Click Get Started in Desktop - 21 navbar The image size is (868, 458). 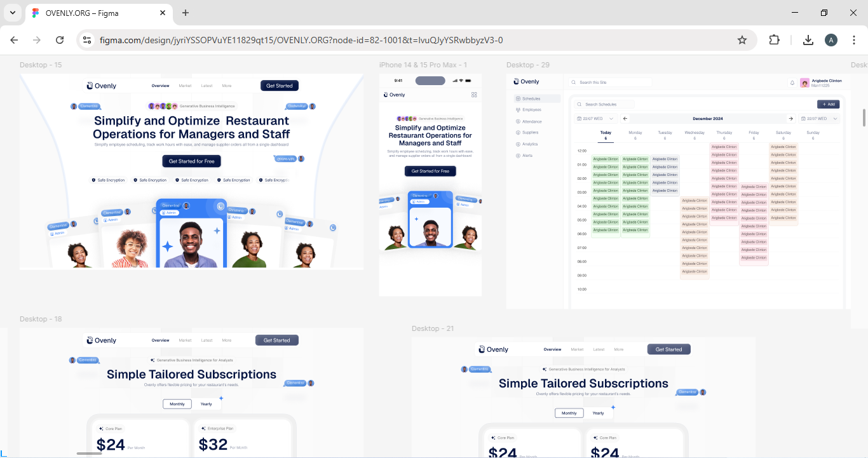point(669,349)
